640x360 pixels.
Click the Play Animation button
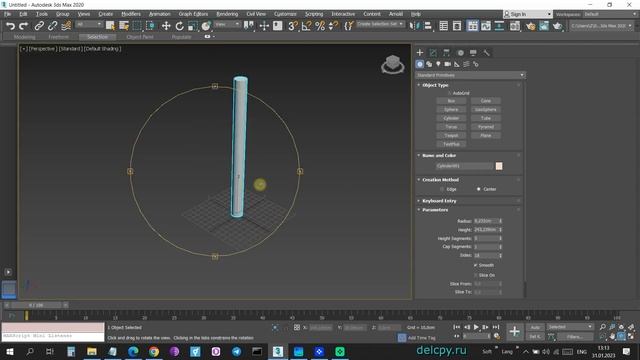coord(476,327)
